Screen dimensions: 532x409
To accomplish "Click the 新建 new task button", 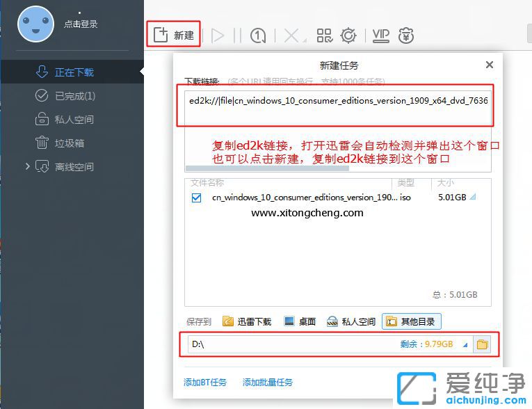I will [x=174, y=35].
